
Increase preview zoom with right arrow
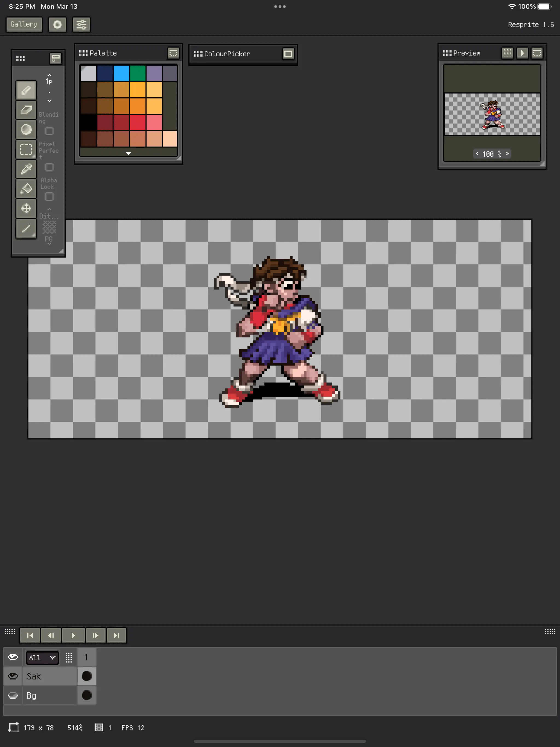[x=507, y=154]
